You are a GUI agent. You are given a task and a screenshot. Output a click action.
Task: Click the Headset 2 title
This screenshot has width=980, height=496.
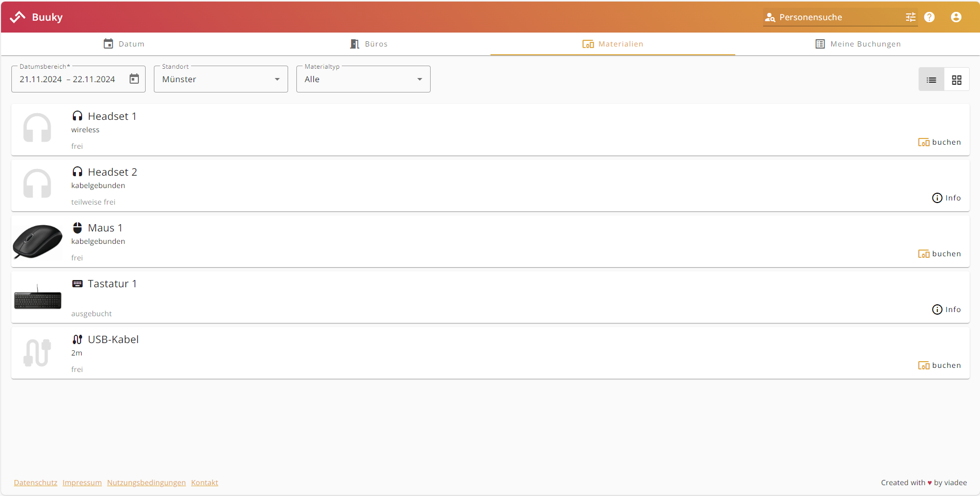tap(113, 172)
